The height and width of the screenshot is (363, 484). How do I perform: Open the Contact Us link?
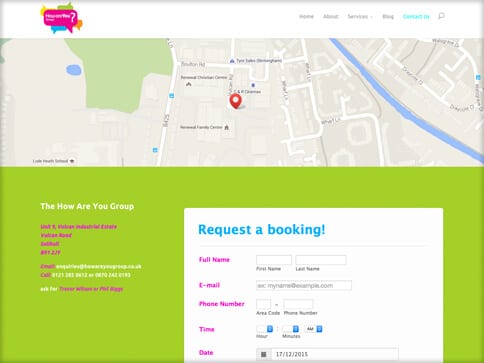pos(416,16)
